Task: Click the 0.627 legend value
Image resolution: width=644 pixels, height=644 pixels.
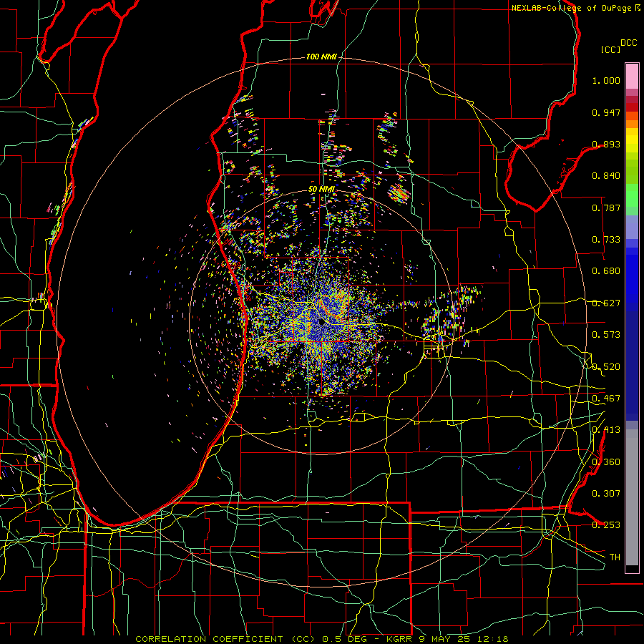Action: coord(606,303)
